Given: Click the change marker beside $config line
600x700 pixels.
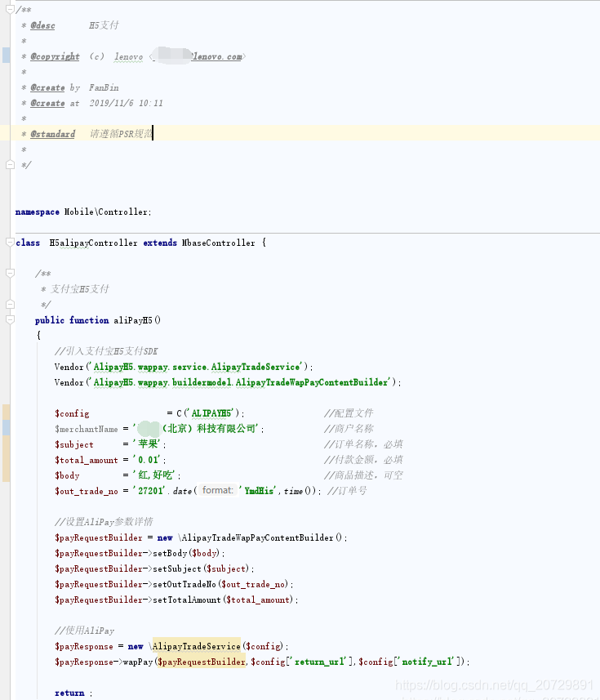Looking at the screenshot, I should (x=6, y=412).
